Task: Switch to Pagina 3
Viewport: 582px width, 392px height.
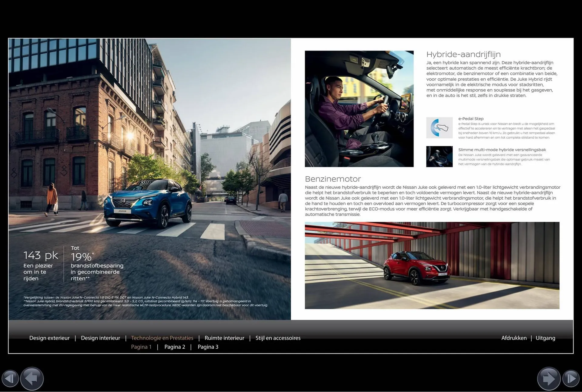Action: click(x=208, y=347)
